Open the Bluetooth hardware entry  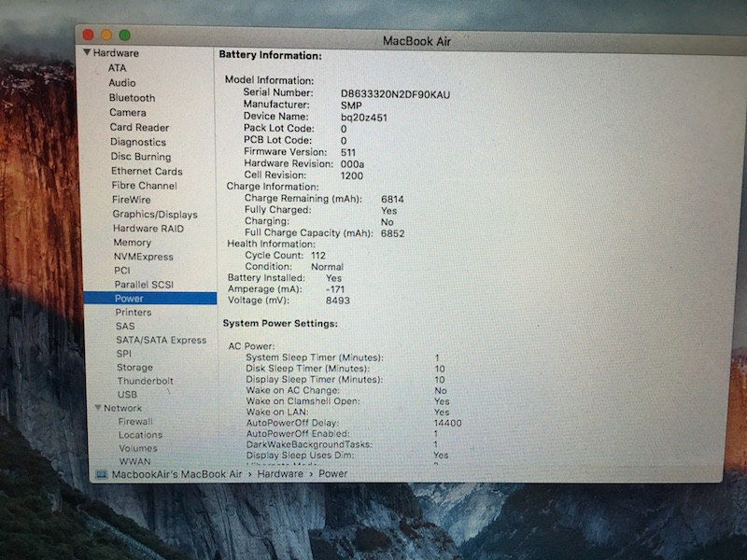point(132,98)
